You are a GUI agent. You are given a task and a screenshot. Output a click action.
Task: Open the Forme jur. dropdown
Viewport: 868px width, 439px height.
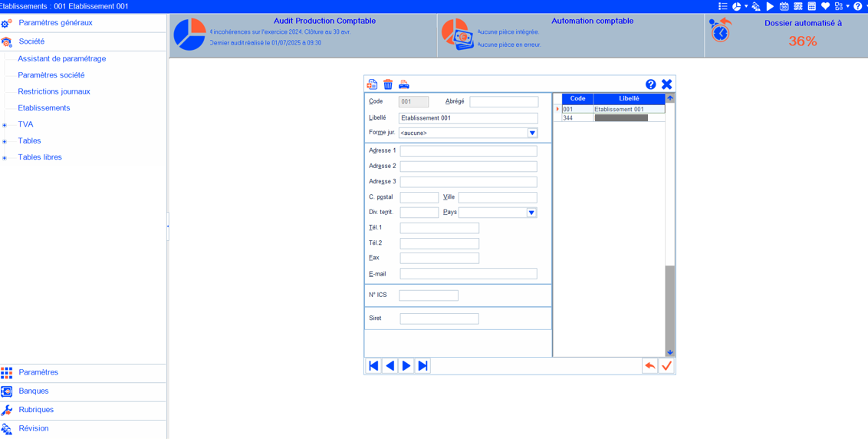532,133
